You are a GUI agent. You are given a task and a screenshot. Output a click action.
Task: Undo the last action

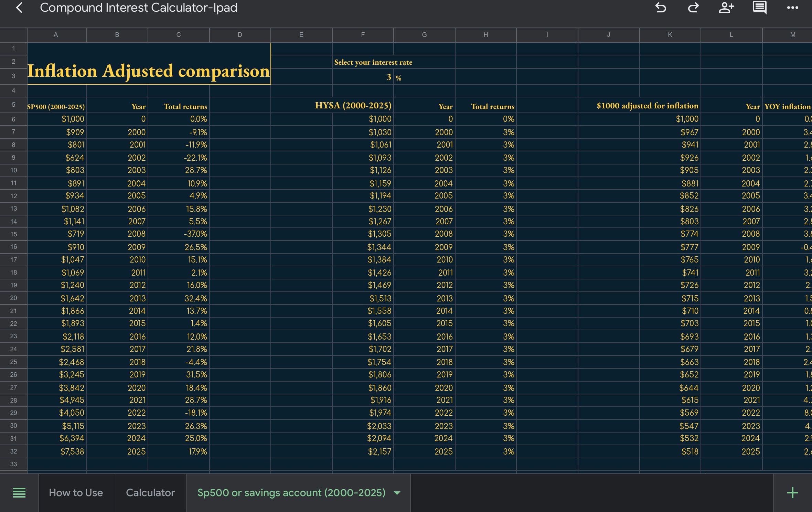point(660,7)
